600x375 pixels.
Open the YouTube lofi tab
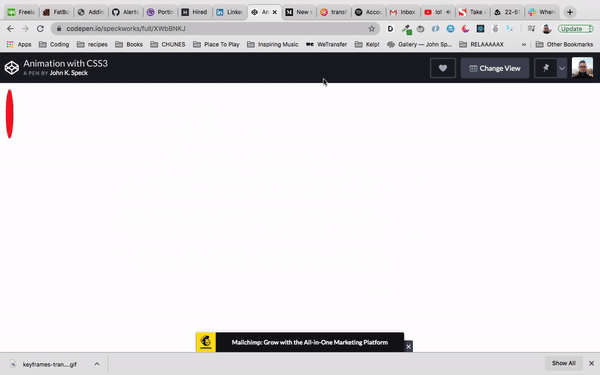(x=437, y=12)
